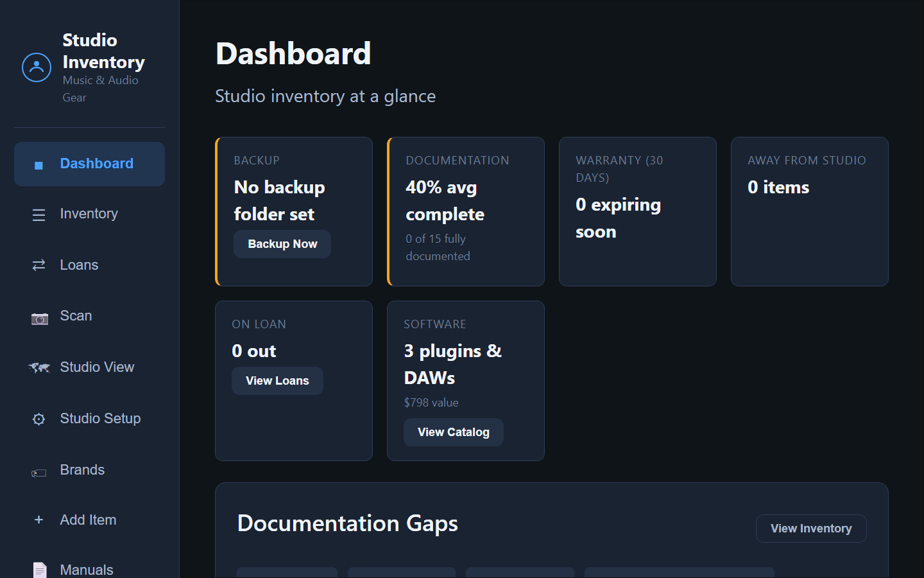Click the Inventory list icon

click(x=38, y=215)
